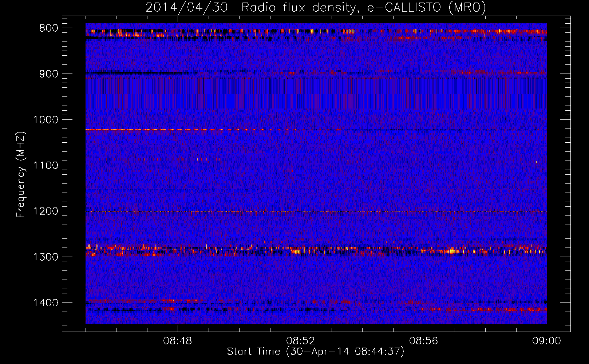Viewport: 589px width, 364px height.
Task: Click the dotted interference line at 1200 MHz
Action: (316, 211)
